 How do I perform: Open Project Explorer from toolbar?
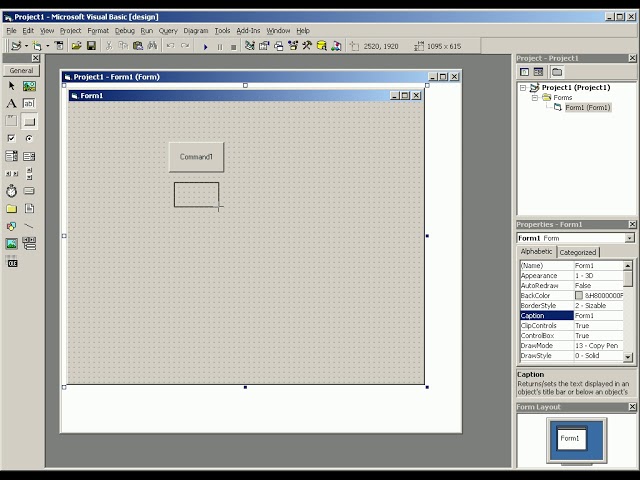250,46
